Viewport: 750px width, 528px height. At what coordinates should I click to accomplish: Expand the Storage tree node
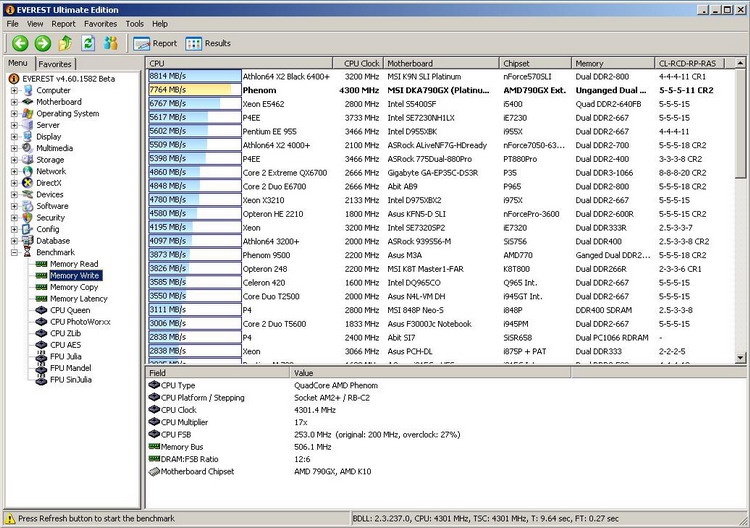pyautogui.click(x=14, y=160)
